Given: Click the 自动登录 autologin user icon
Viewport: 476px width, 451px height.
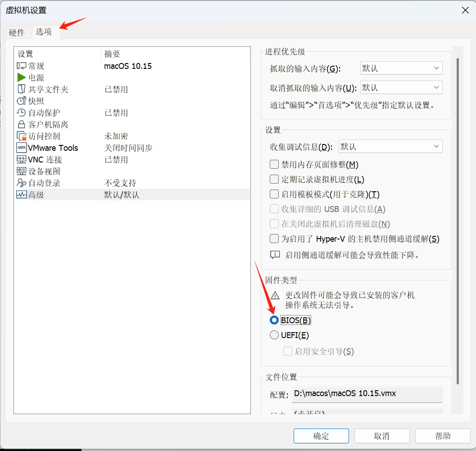Looking at the screenshot, I should pos(21,183).
